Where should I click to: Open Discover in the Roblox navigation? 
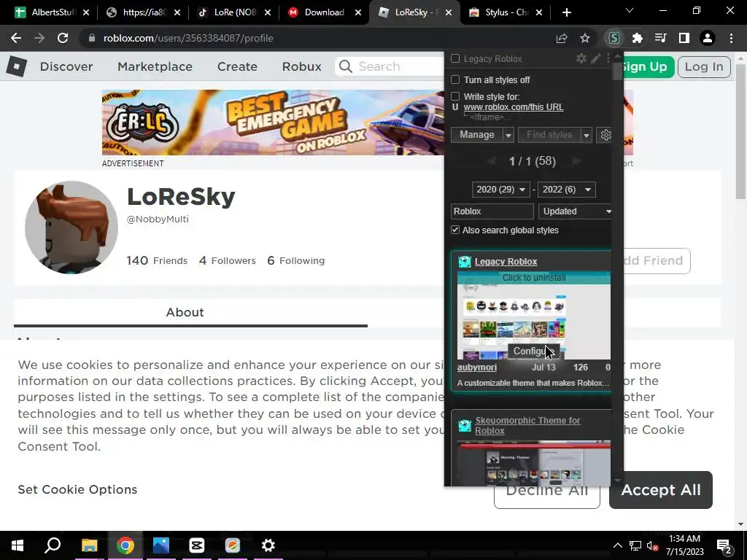[x=66, y=66]
